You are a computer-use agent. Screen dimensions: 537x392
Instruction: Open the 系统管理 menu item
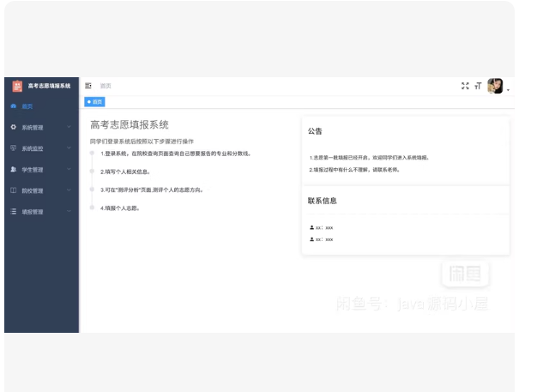pos(41,127)
